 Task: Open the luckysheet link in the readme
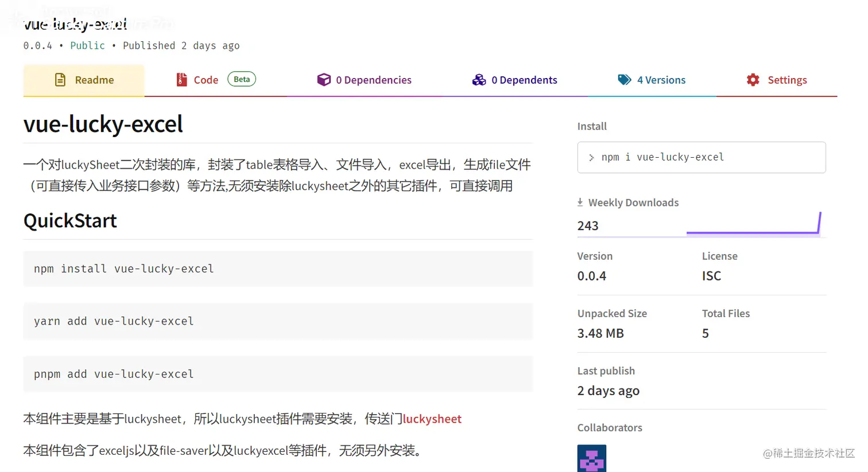tap(432, 419)
